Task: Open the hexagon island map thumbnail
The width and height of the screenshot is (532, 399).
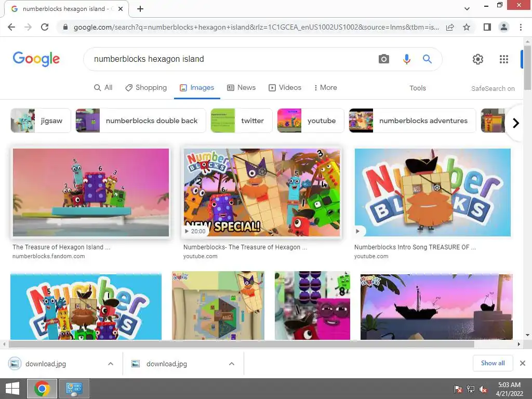Action: (x=218, y=305)
